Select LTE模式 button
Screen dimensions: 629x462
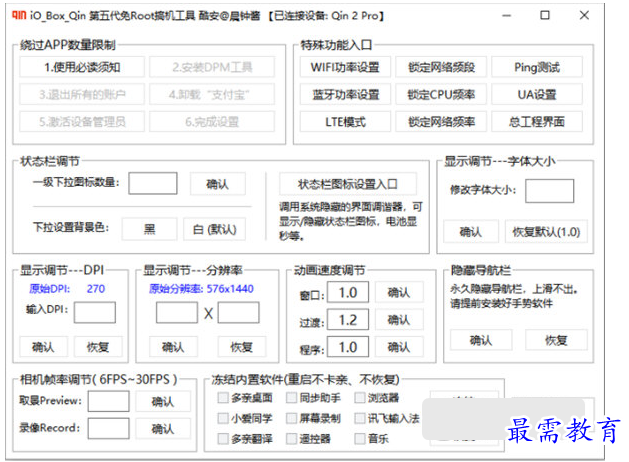point(345,122)
